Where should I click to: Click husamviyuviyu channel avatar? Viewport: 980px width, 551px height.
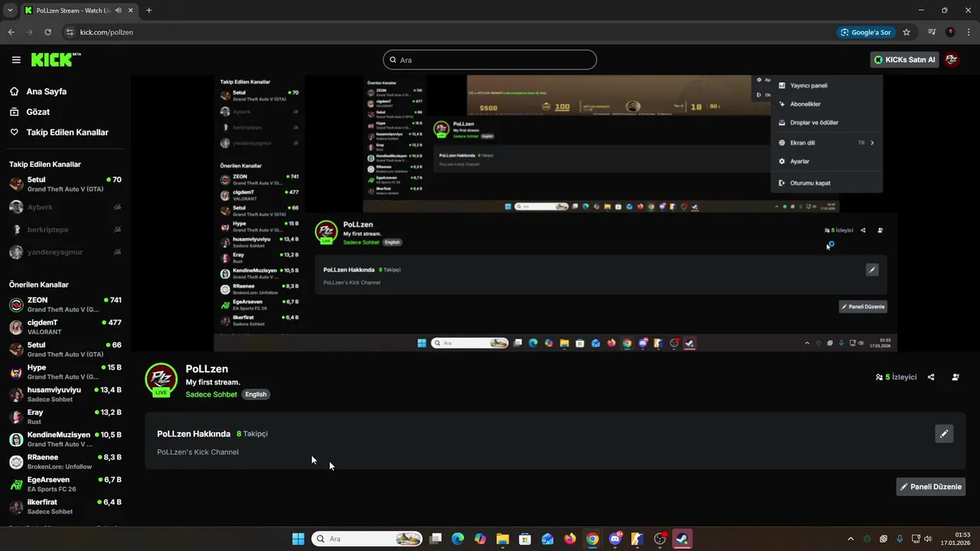(x=16, y=395)
